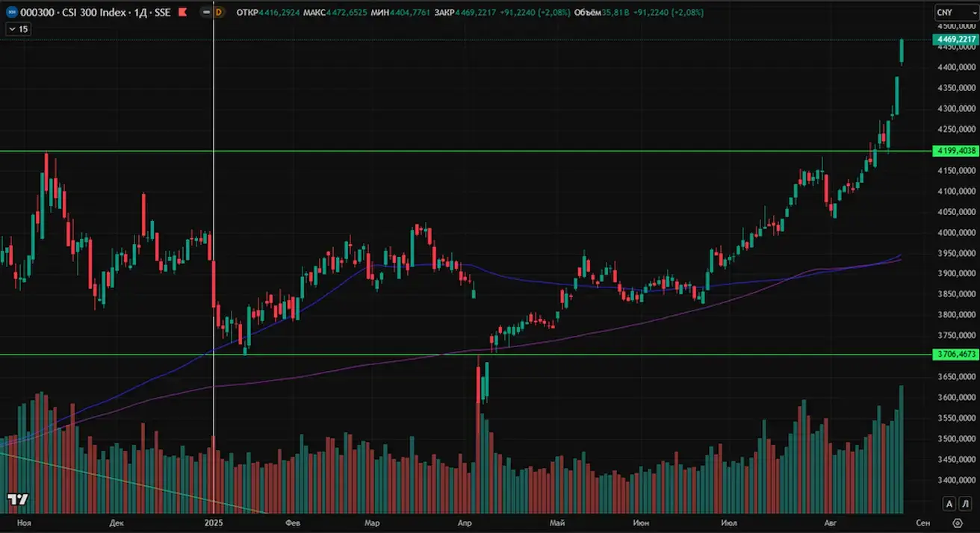
Task: Click the ОТКР open value 4416,2924
Action: pos(279,12)
